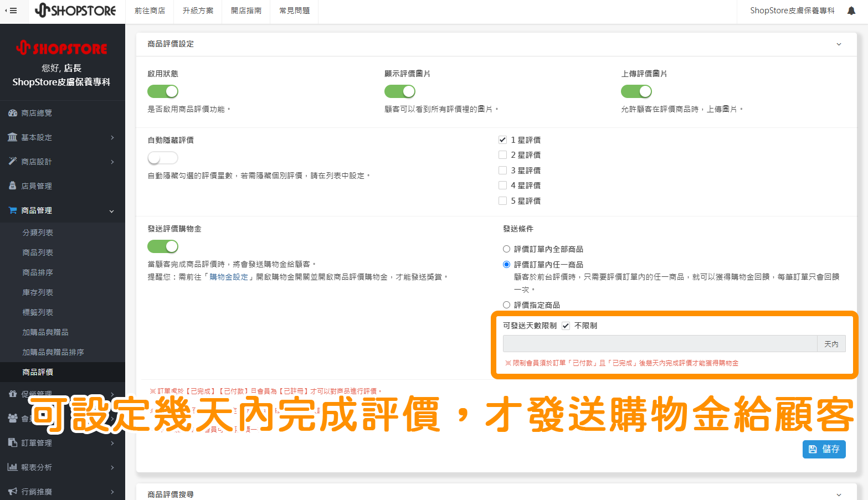Check the 5 星評價 checkbox

point(503,201)
